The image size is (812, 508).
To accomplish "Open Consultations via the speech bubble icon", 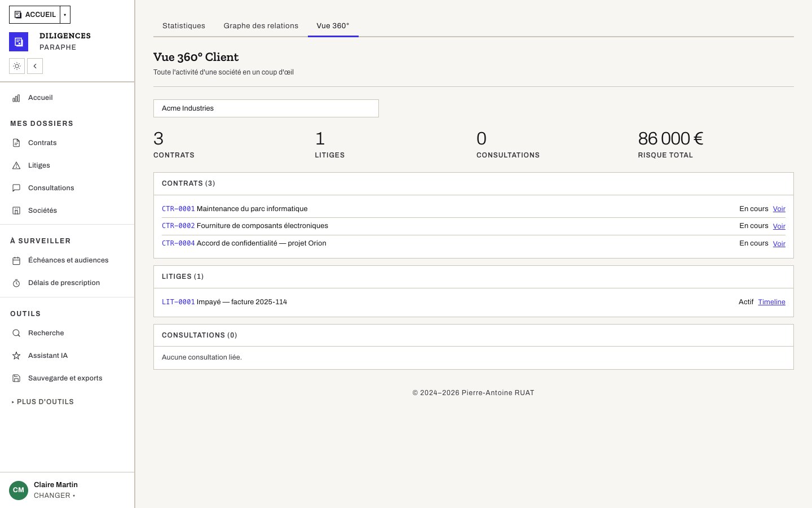I will click(x=16, y=188).
